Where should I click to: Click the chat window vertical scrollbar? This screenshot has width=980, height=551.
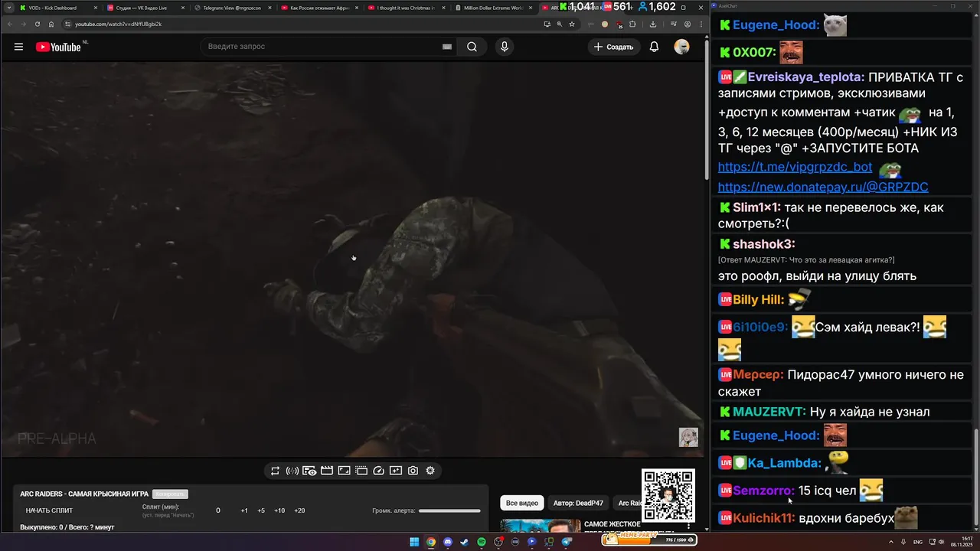(x=975, y=478)
